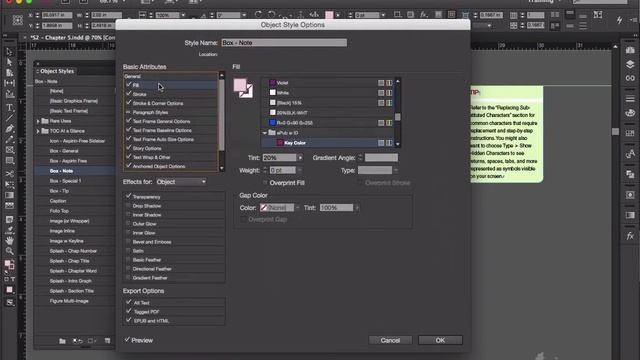The image size is (640, 360).
Task: Select the Pen tool
Action: 9,129
